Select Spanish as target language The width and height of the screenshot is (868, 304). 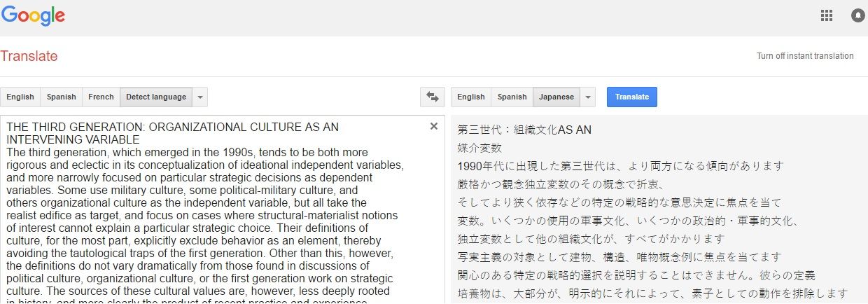point(512,97)
